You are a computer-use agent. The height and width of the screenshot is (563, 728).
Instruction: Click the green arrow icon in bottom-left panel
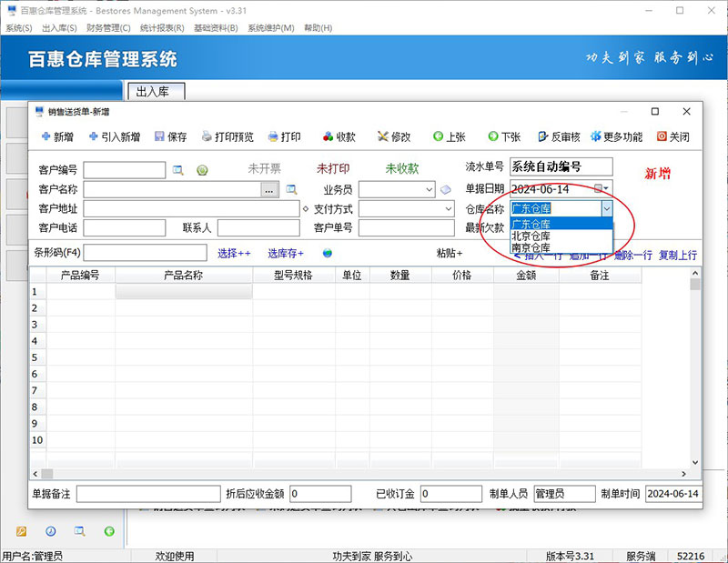[x=109, y=531]
